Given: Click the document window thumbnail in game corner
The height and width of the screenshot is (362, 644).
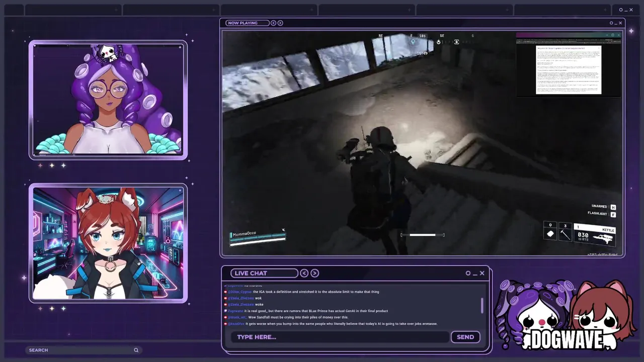Looking at the screenshot, I should pyautogui.click(x=569, y=64).
